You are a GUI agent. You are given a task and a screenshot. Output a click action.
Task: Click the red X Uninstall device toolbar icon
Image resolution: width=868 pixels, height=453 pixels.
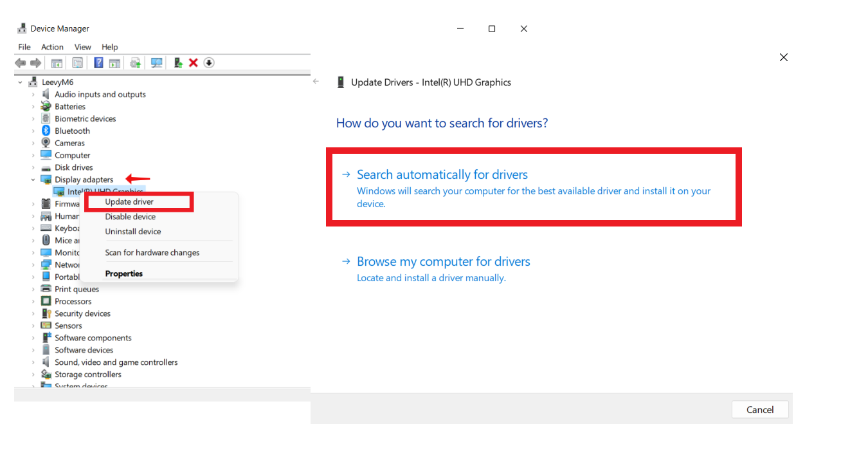[193, 63]
